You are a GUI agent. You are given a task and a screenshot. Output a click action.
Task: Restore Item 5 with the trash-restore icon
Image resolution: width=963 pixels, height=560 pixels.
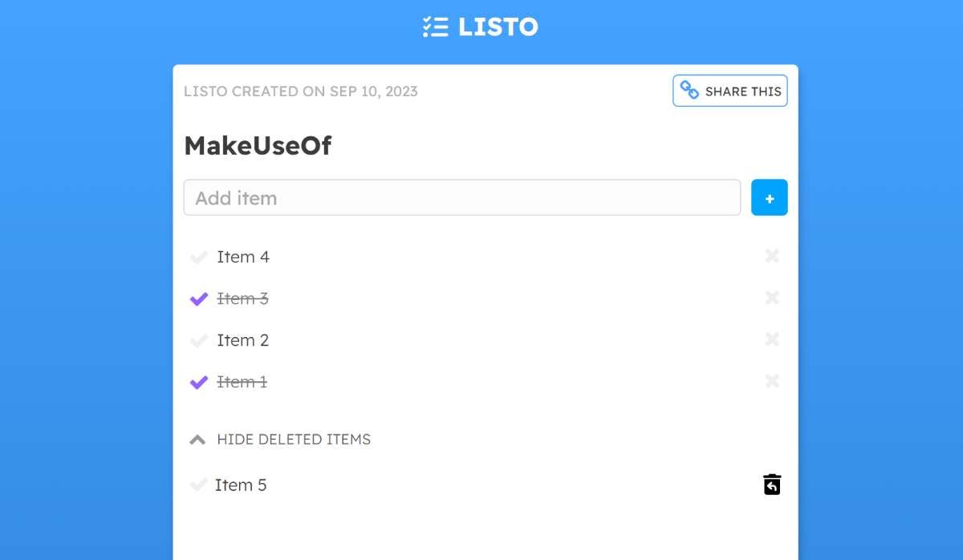770,484
